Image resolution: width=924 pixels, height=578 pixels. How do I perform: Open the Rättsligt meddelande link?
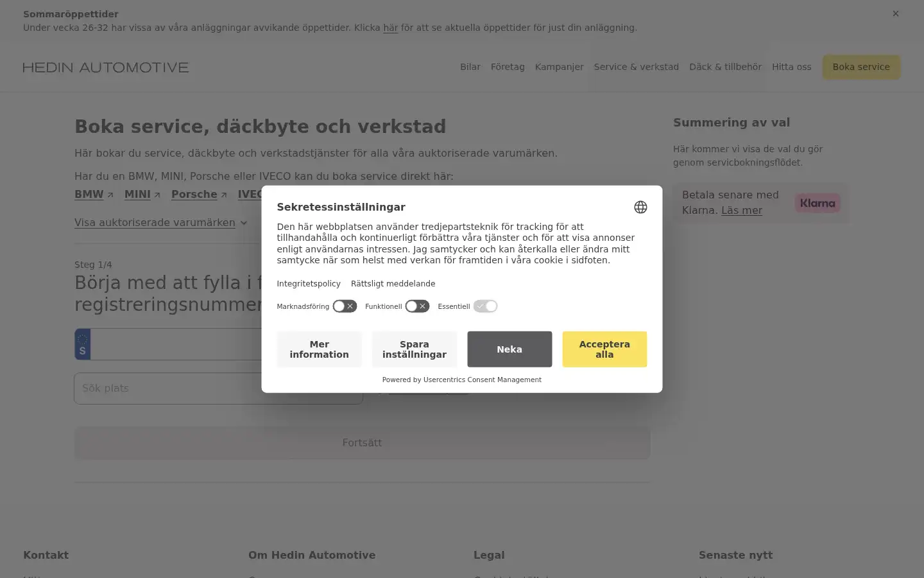[x=393, y=283]
